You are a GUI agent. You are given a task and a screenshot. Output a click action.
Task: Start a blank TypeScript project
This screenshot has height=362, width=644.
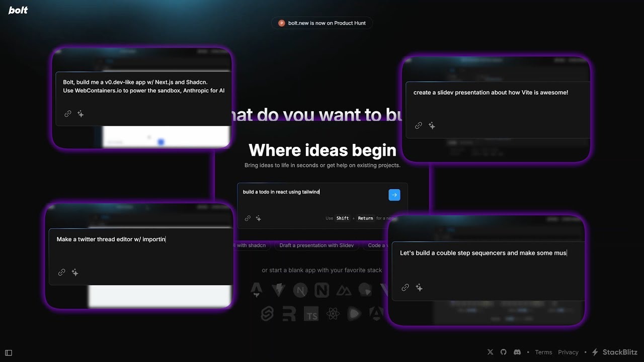(x=311, y=315)
